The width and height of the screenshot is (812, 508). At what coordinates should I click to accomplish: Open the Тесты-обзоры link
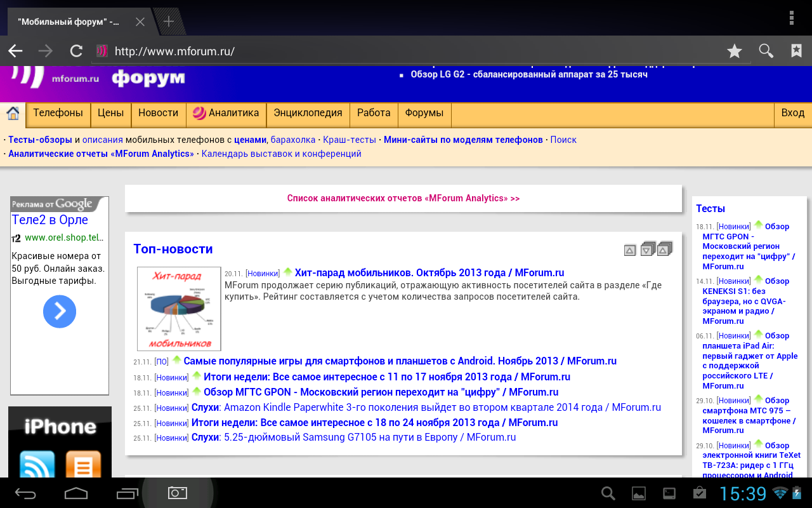click(40, 140)
